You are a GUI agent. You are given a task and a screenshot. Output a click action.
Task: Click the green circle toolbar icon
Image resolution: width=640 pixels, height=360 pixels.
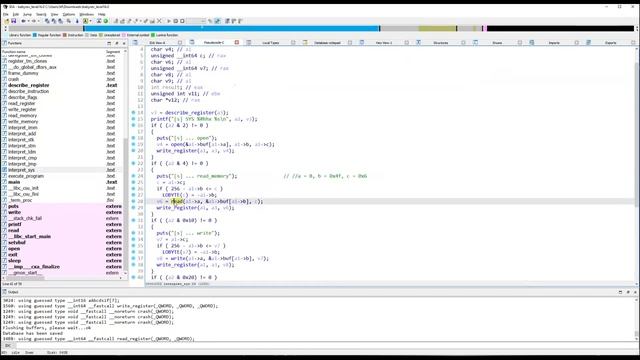(106, 21)
